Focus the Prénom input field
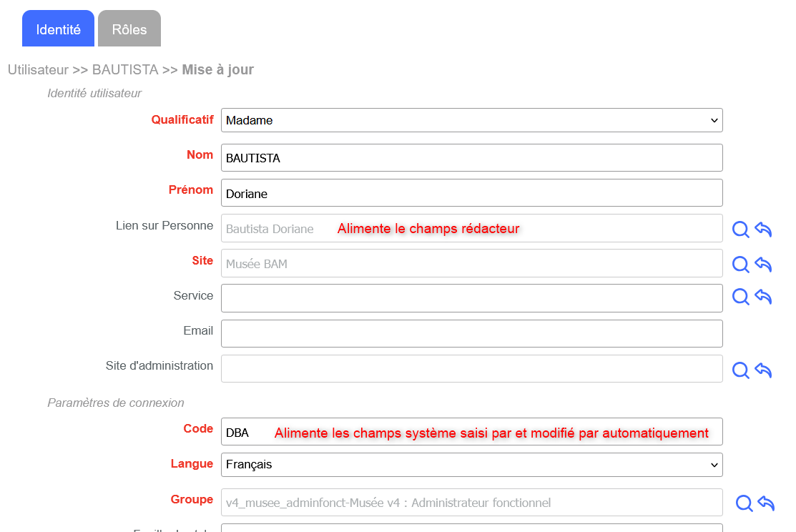The height and width of the screenshot is (532, 796). pos(471,193)
